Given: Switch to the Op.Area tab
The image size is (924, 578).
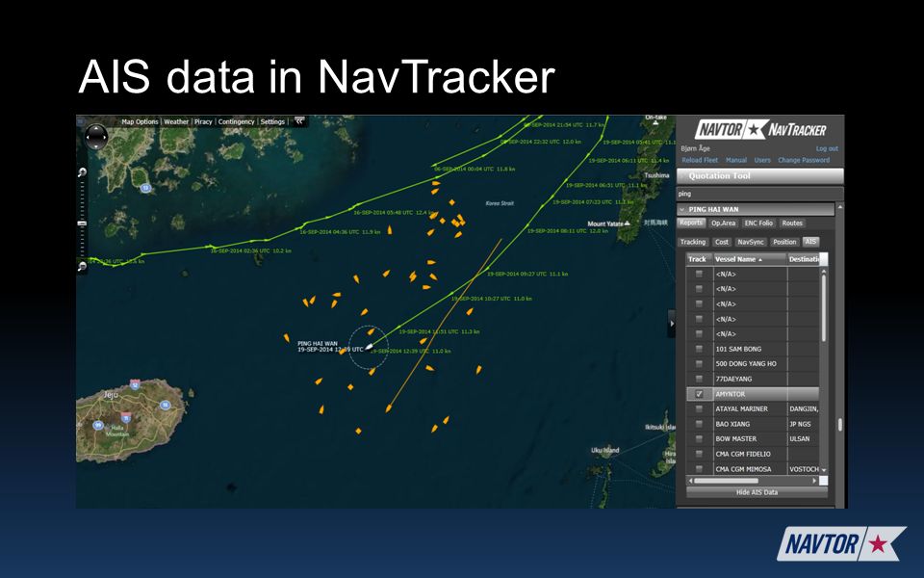Looking at the screenshot, I should [723, 223].
